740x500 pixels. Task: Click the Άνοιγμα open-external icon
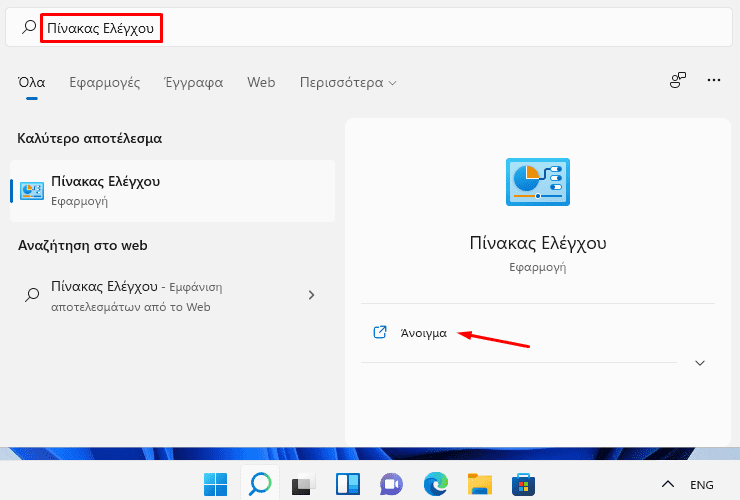pyautogui.click(x=380, y=332)
